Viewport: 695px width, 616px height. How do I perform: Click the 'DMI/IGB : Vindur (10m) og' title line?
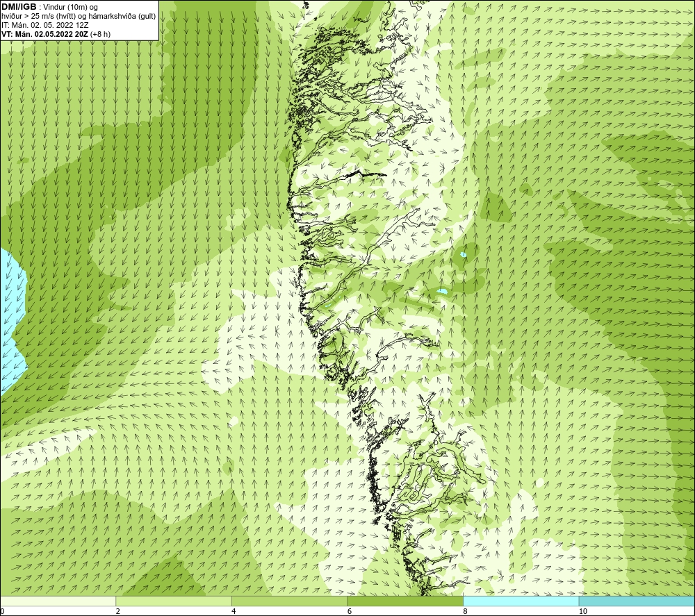50,7
